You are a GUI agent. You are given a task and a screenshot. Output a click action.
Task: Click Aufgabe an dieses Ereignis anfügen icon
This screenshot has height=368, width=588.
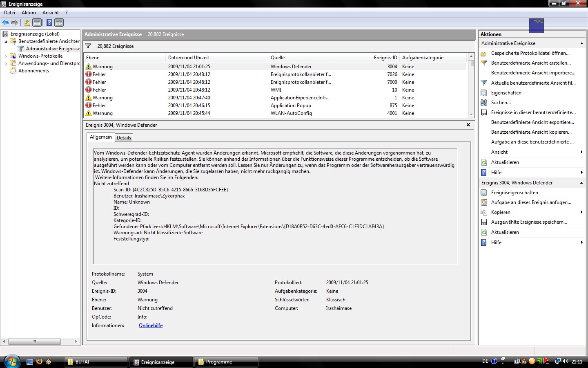coord(484,202)
